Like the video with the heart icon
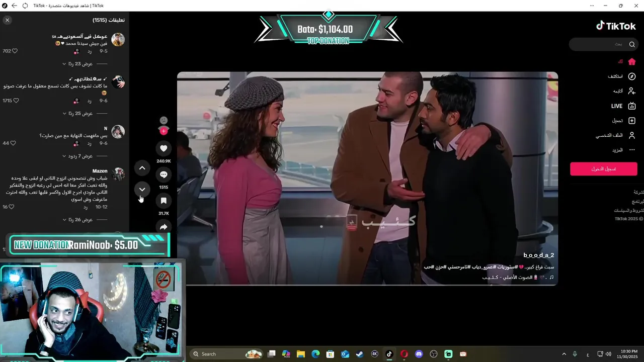The image size is (644, 362). [164, 148]
